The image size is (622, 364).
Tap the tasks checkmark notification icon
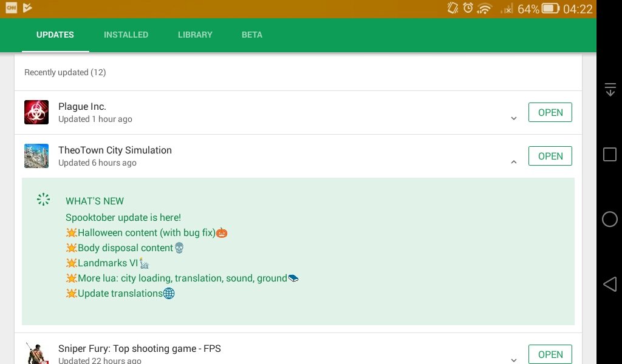(27, 7)
